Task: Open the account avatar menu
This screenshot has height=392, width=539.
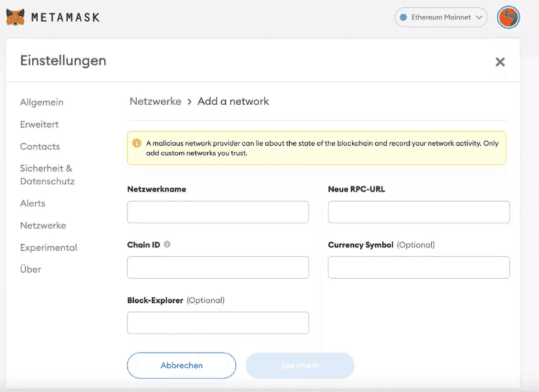Action: point(509,17)
